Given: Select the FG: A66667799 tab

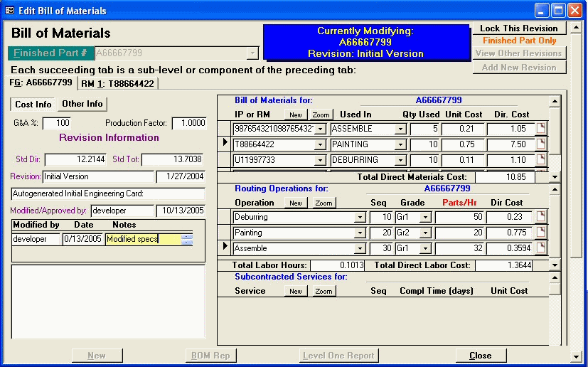Looking at the screenshot, I should coord(41,83).
